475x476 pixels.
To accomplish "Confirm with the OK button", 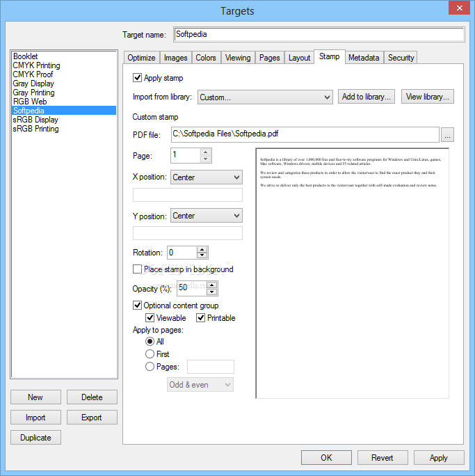I will click(326, 457).
